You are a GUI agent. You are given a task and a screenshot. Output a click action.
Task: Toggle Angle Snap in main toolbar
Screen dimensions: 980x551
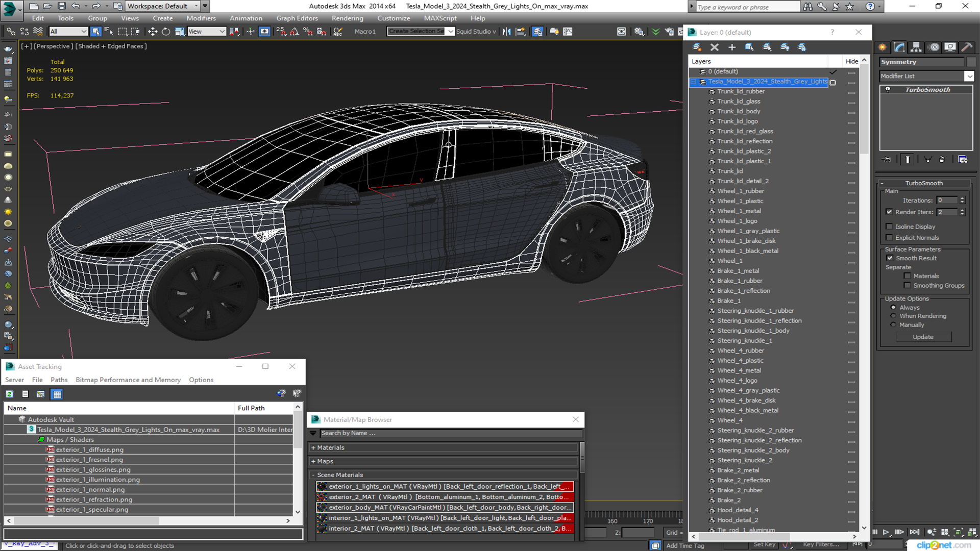pyautogui.click(x=295, y=32)
